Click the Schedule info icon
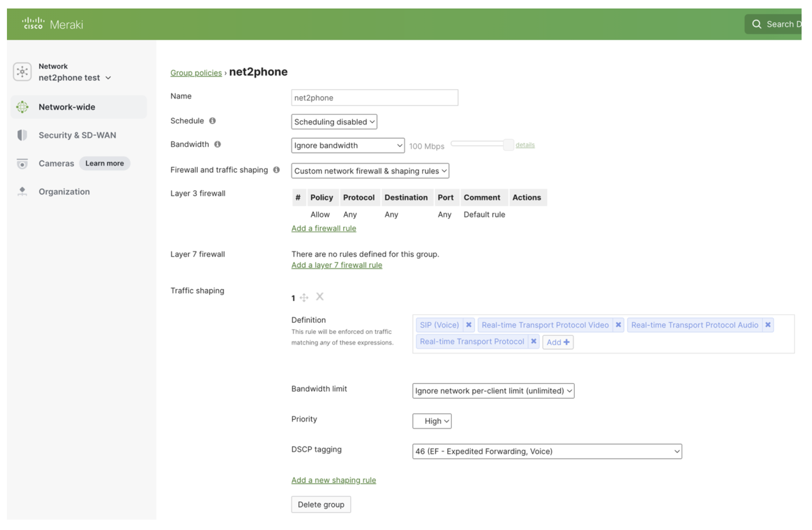The image size is (812, 530). [x=212, y=121]
